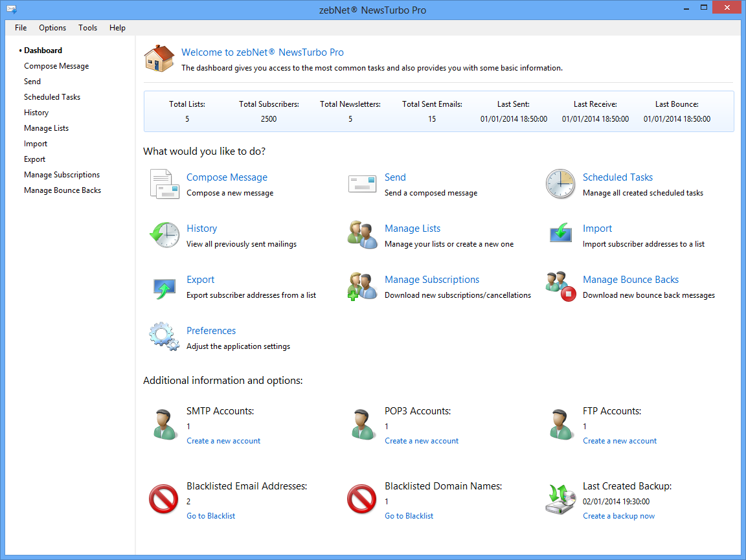Click the Scheduled Tasks clock icon
The image size is (746, 560).
[560, 184]
